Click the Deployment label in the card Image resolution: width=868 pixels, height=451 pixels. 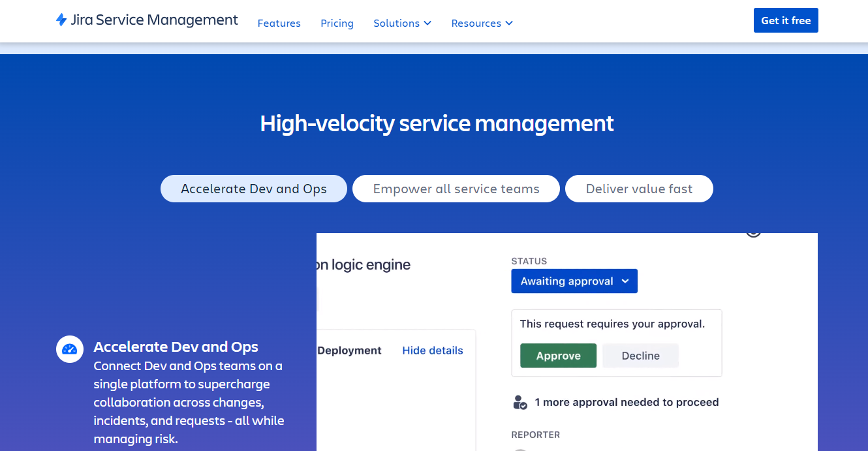pos(349,350)
